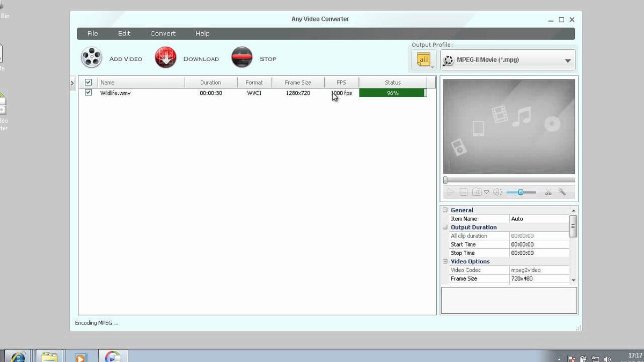Viewport: 644px width, 362px height.
Task: Open the Edit menu
Action: pyautogui.click(x=125, y=33)
